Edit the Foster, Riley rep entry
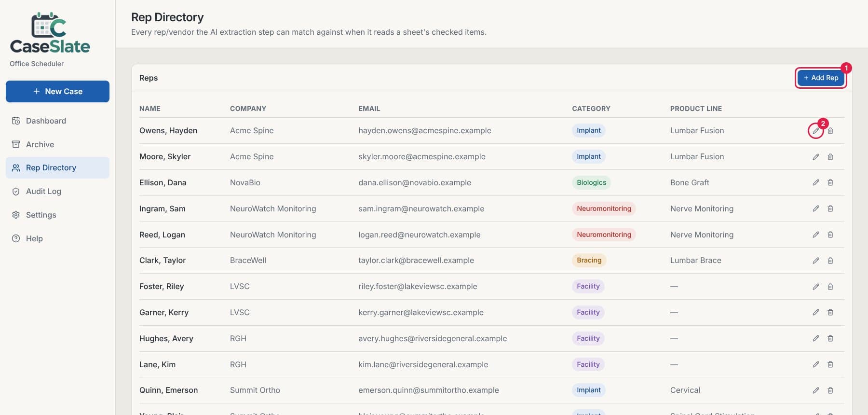The width and height of the screenshot is (868, 415). pos(815,287)
